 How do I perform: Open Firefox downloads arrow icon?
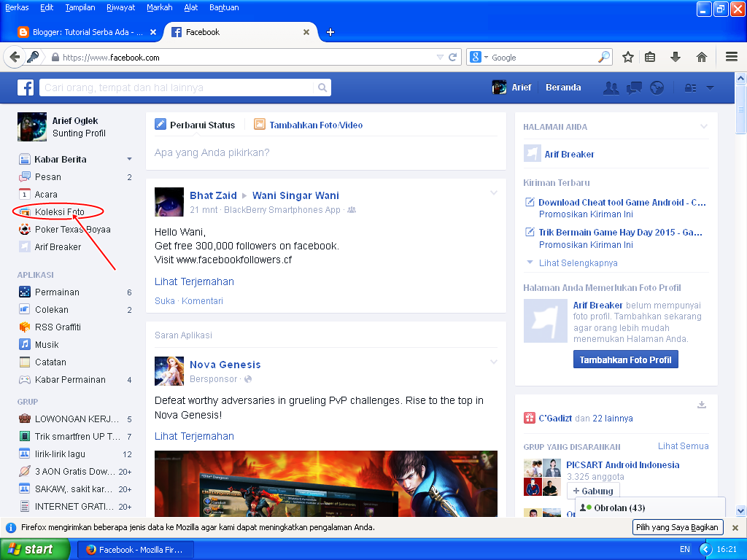pyautogui.click(x=676, y=57)
